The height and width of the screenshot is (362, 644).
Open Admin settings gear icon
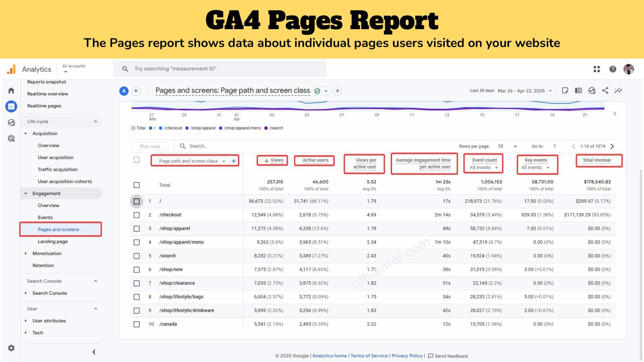11,348
